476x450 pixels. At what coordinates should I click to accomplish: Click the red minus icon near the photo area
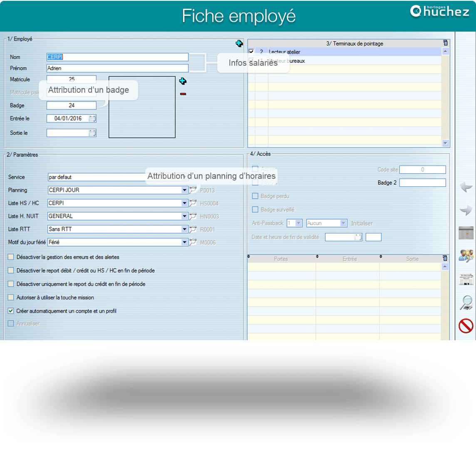tap(183, 94)
